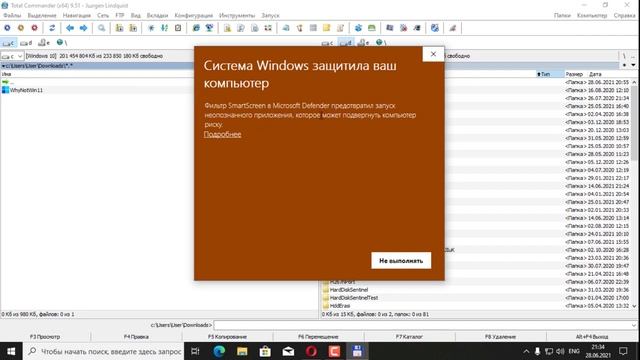Click the Не выполнять button in SmartScreen dialog

pos(401,260)
